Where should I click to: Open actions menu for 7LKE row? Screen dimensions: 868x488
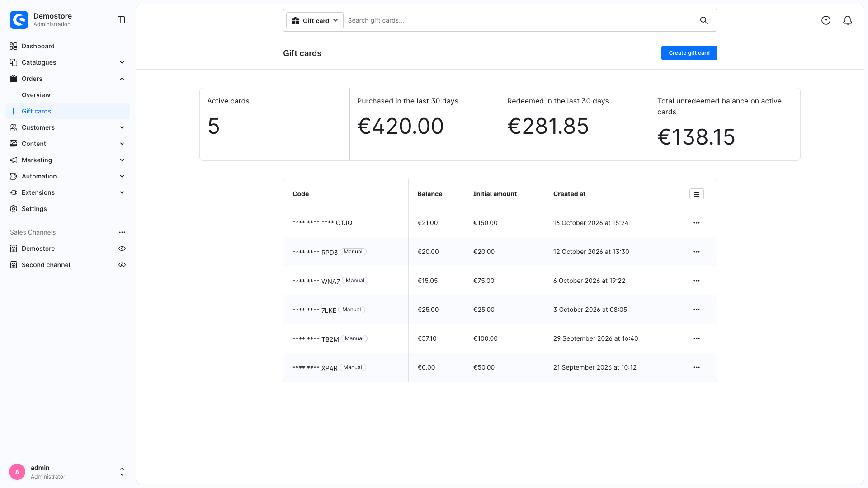[x=697, y=310]
